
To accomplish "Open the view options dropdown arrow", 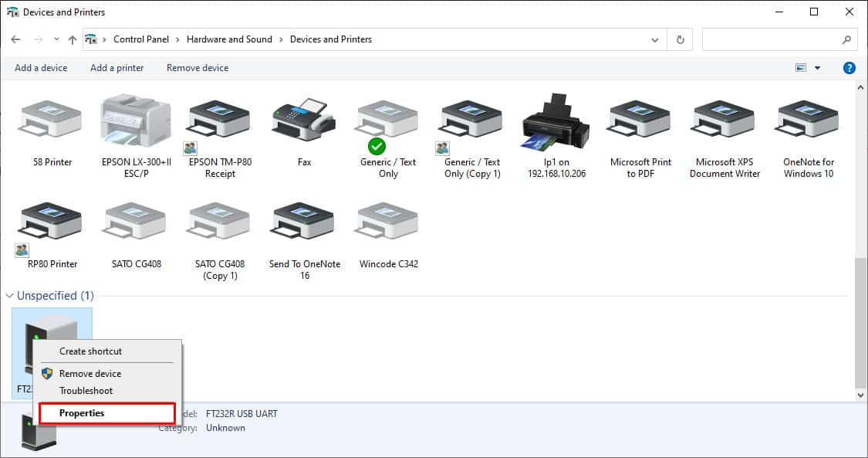I will pos(818,68).
